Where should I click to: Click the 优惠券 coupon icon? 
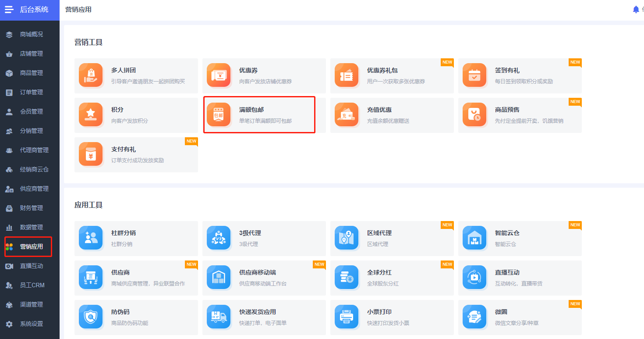coord(219,75)
